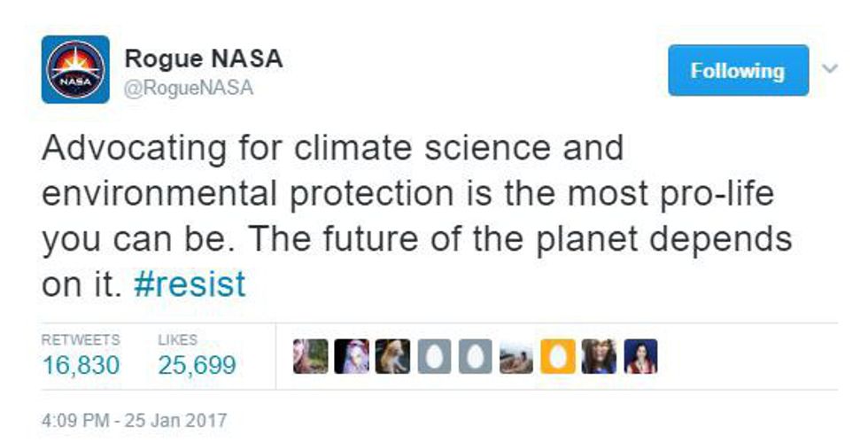
Task: Open the avatar right of orange egg
Action: [598, 356]
